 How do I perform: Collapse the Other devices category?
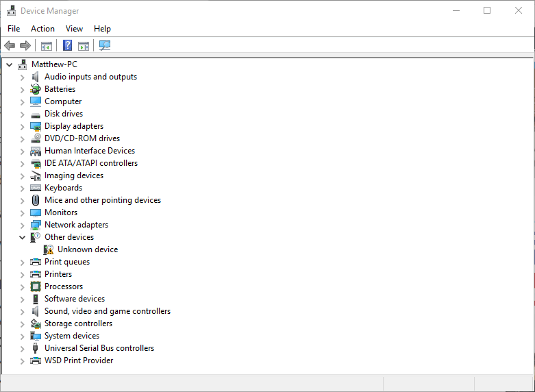(x=22, y=237)
